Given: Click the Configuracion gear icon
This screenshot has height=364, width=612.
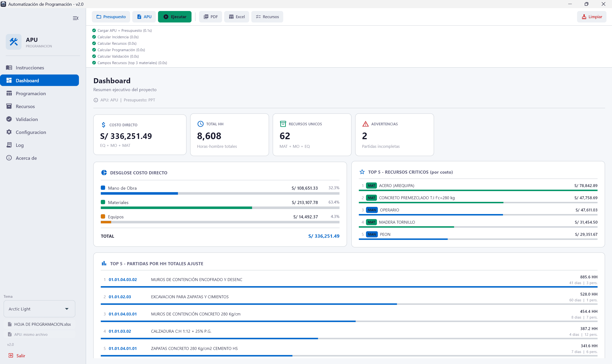Looking at the screenshot, I should coord(9,132).
